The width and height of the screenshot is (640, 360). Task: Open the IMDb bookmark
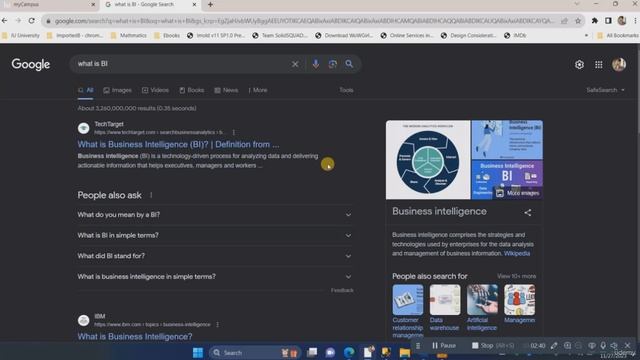tap(515, 36)
